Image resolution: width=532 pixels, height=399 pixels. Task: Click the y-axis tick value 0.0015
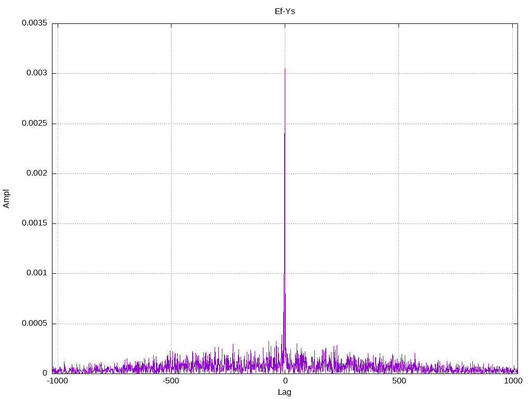[x=35, y=223]
